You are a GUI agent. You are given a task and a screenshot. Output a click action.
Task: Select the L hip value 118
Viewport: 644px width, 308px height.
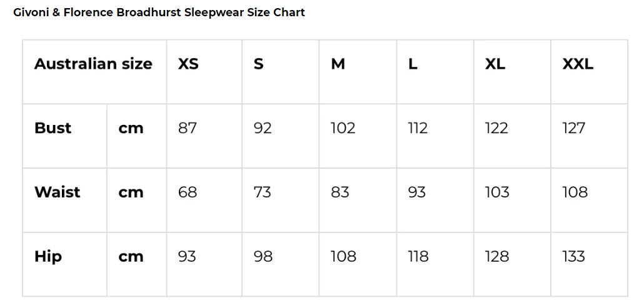tap(418, 256)
